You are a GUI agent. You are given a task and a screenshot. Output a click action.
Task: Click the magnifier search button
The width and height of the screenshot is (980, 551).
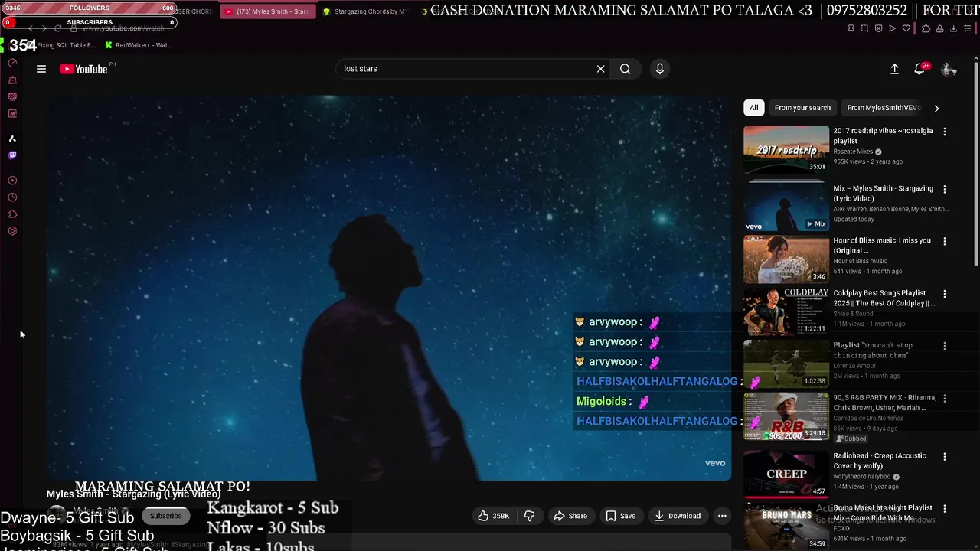pyautogui.click(x=626, y=69)
